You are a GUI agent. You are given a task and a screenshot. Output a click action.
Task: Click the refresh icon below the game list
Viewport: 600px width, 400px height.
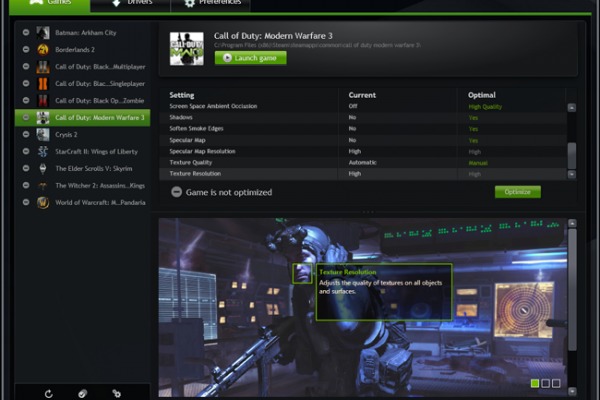click(49, 393)
